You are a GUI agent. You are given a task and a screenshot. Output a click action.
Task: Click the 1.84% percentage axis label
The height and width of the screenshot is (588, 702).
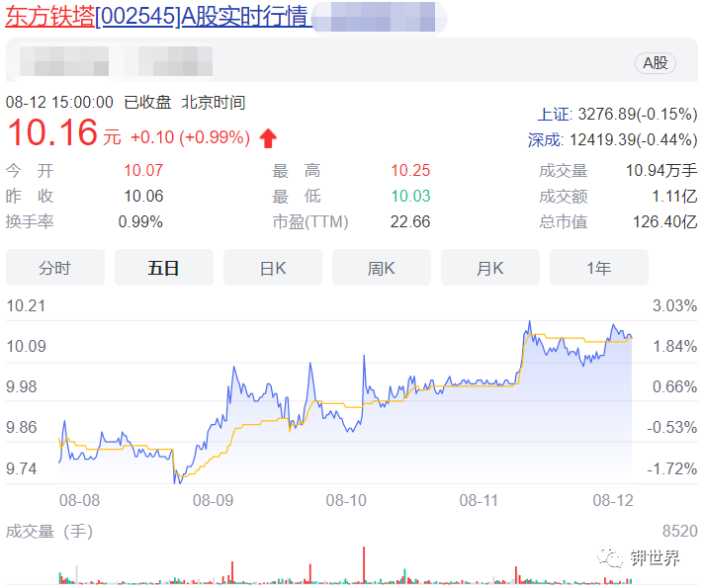point(674,346)
